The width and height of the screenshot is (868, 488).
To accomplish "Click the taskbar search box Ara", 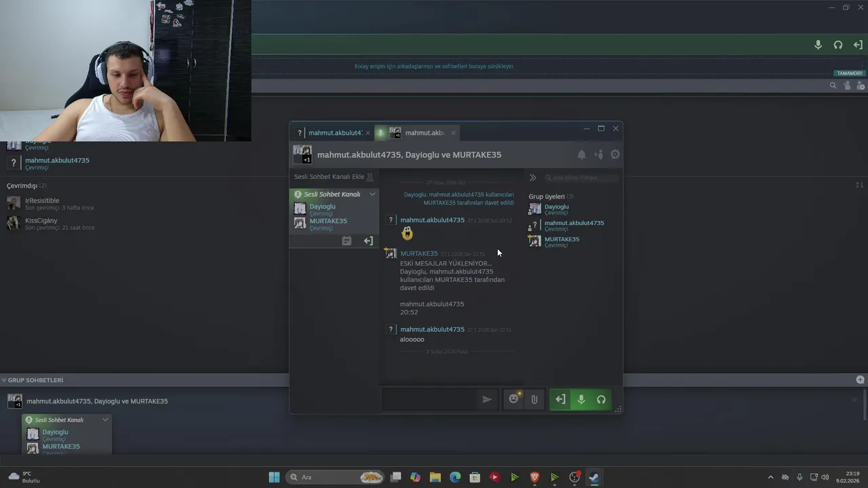I will (336, 477).
